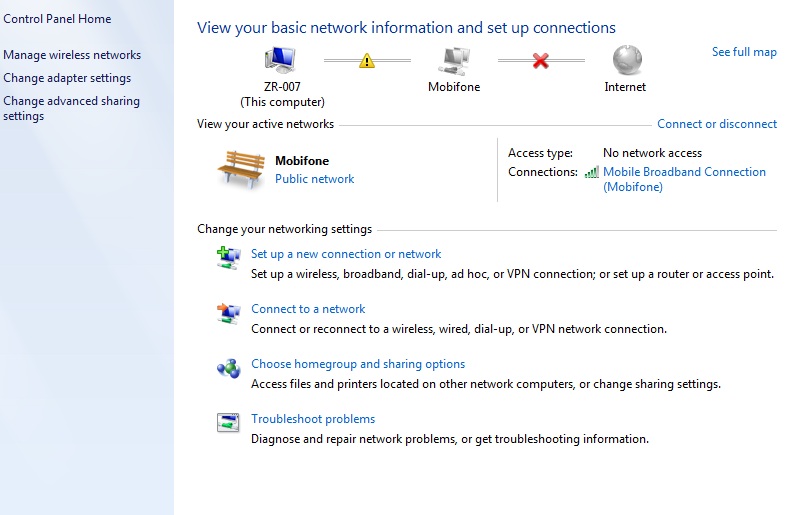Go to Change adapter settings
The width and height of the screenshot is (807, 515).
coord(67,78)
